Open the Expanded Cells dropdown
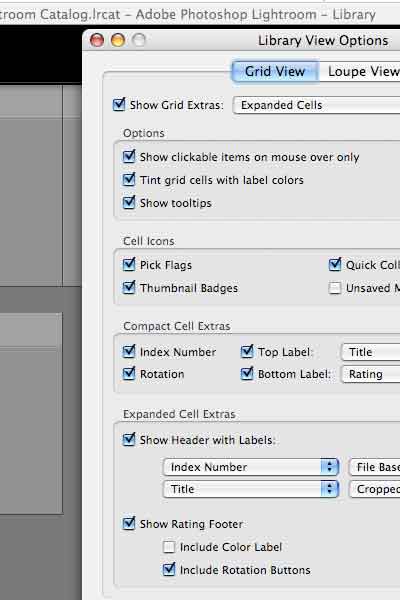 click(317, 105)
